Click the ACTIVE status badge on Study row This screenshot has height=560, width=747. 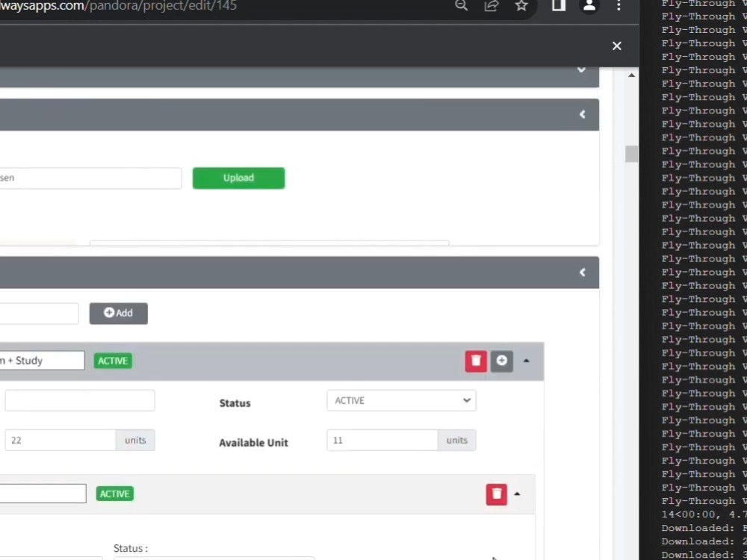(x=112, y=361)
